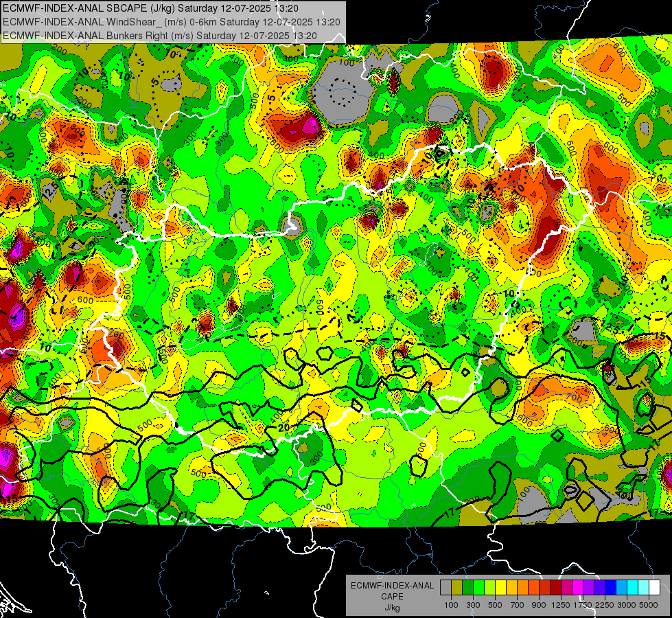Viewport: 672px width, 618px height.
Task: Pick the 2250 legend tick value
Action: click(605, 605)
